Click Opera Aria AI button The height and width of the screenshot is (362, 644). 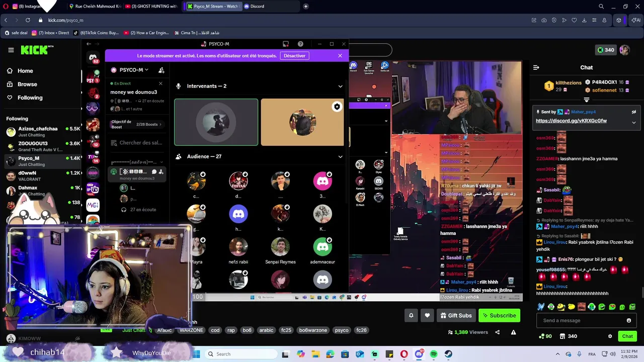[636, 20]
